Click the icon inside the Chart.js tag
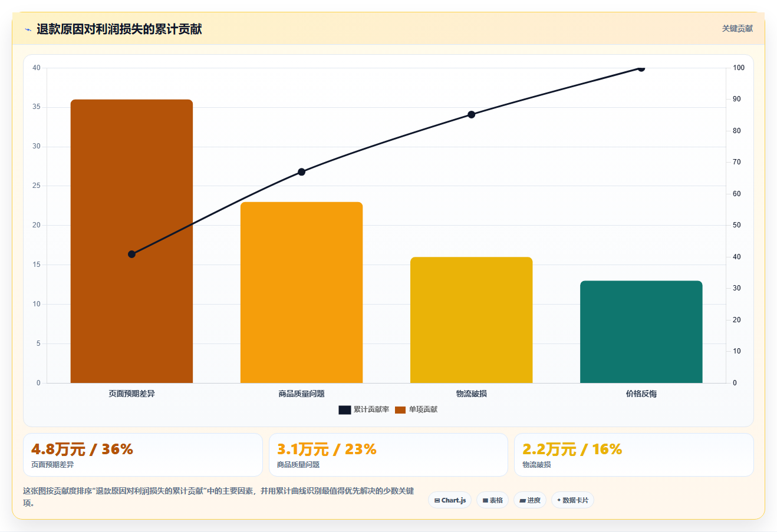This screenshot has height=532, width=777. click(x=437, y=500)
